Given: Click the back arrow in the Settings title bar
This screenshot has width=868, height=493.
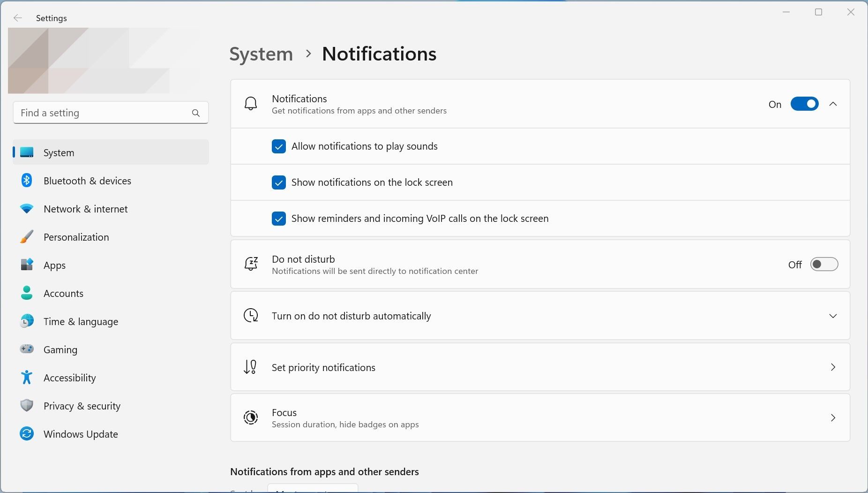Looking at the screenshot, I should click(18, 18).
